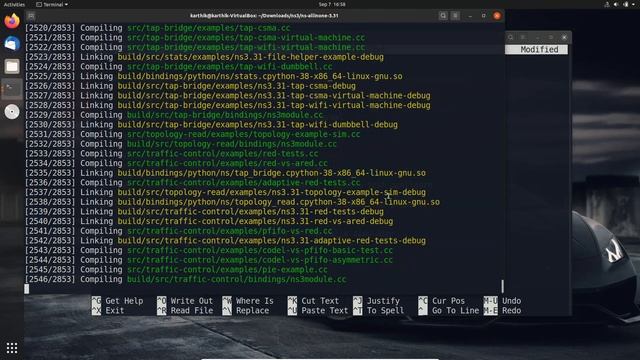Open the clock showing Sep 7
The height and width of the screenshot is (360, 640).
click(332, 4)
